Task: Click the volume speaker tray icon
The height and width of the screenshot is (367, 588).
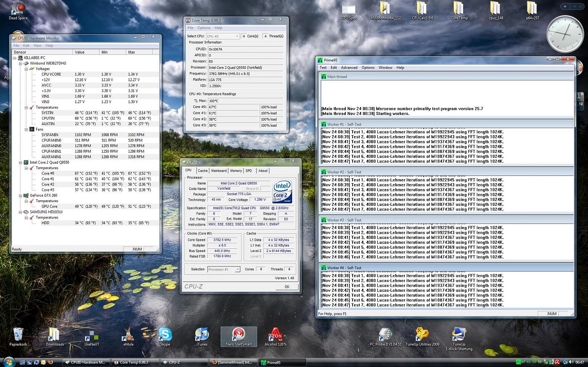Action: coord(570,362)
